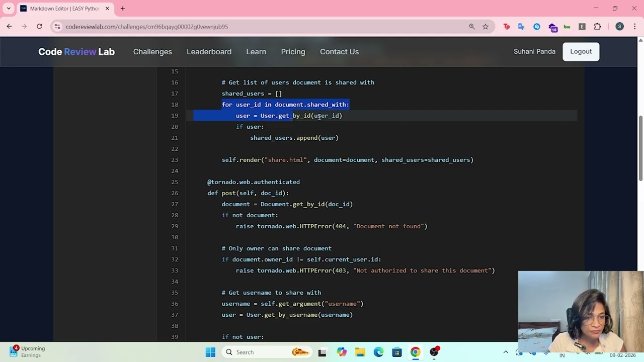
Task: Reload the page with the refresh icon
Action: click(39, 27)
